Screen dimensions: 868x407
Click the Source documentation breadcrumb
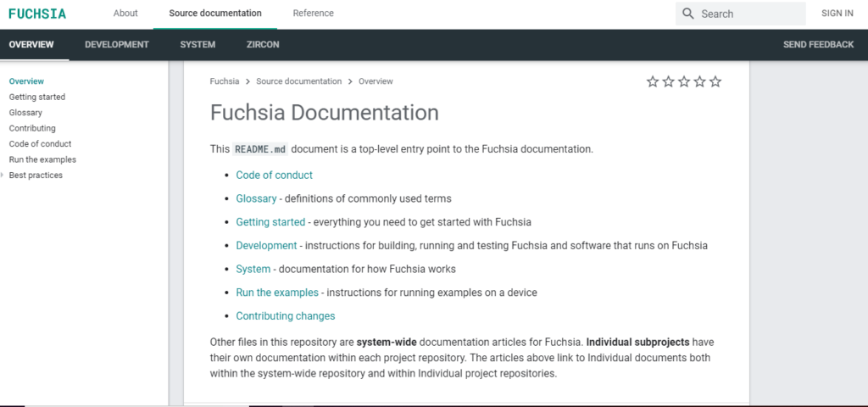[x=298, y=81]
